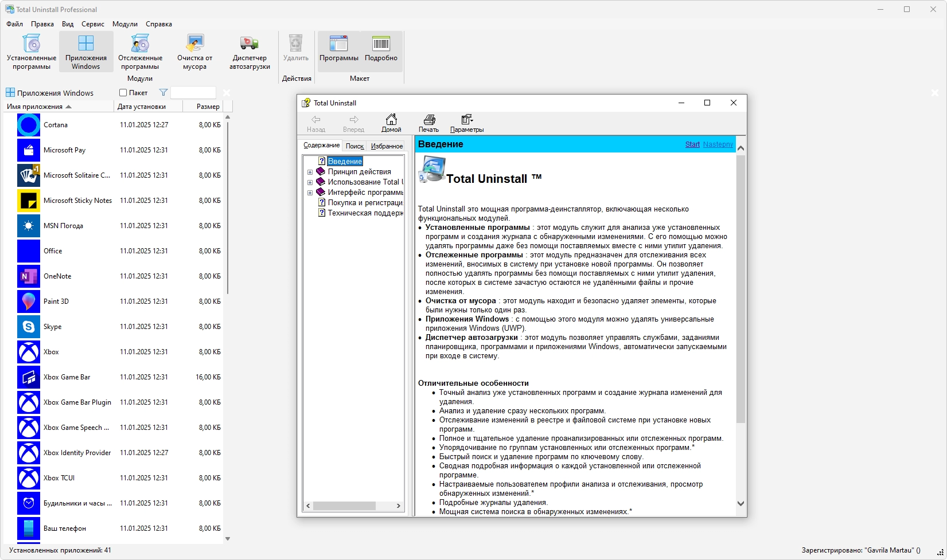Screen dimensions: 947x560
Task: Open Параметры in help toolbar
Action: pyautogui.click(x=467, y=123)
